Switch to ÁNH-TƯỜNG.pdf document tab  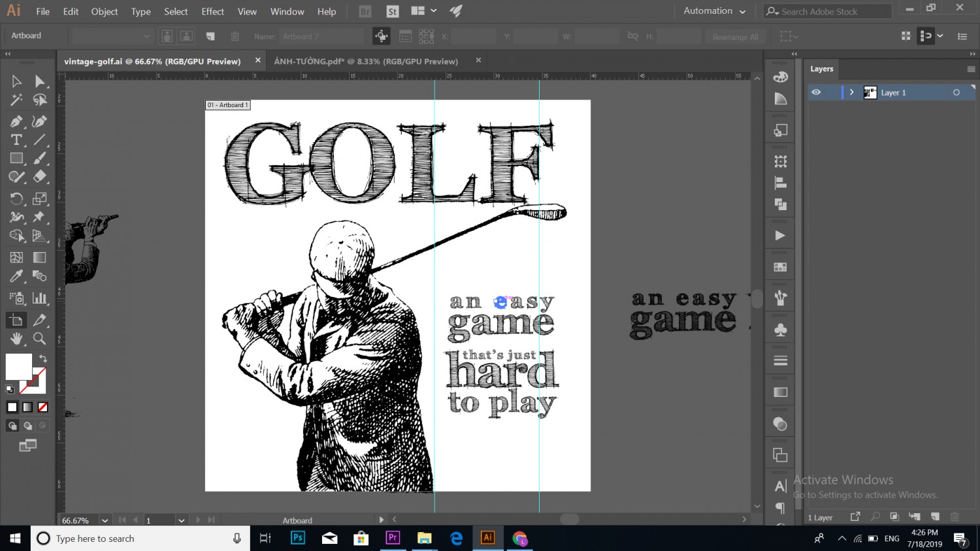tap(366, 61)
